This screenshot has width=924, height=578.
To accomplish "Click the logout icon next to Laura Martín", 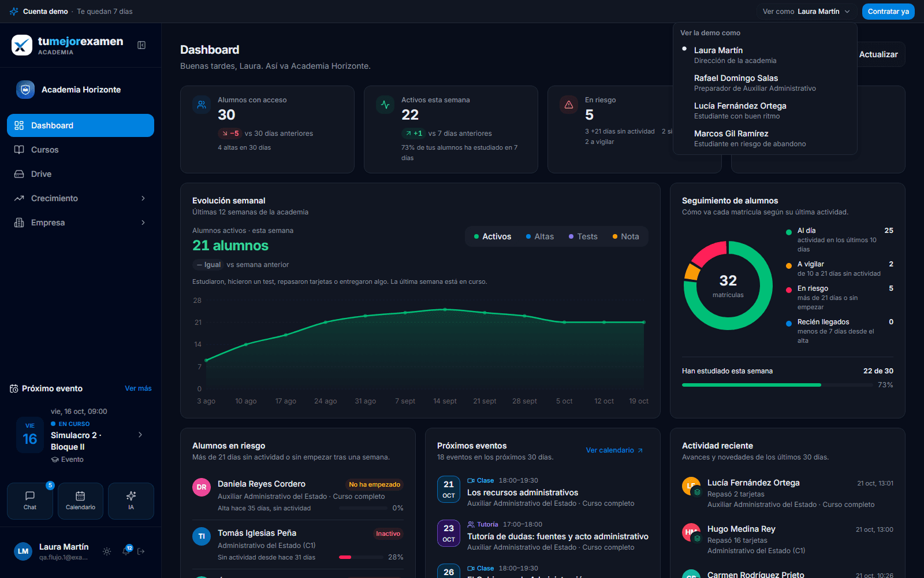I will click(141, 551).
